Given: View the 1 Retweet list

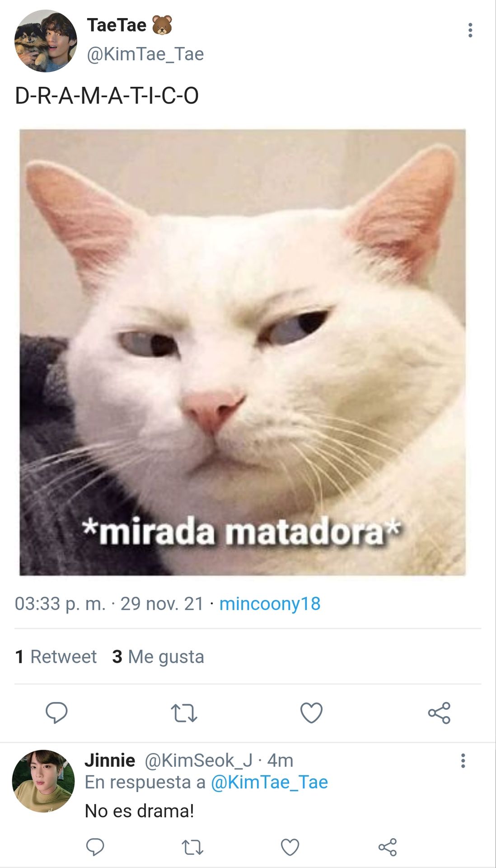Looking at the screenshot, I should [x=56, y=656].
